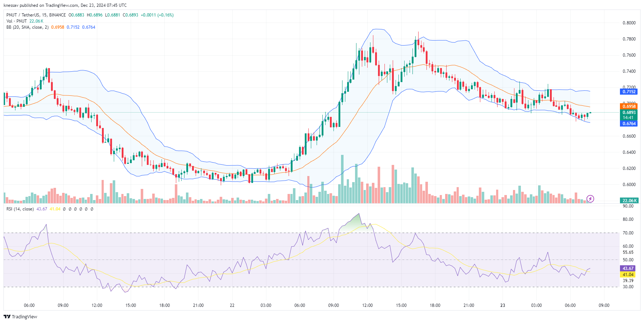Viewport: 644px width, 323px height.
Task: Click the blue 0.7152 tag on price axis
Action: coord(629,92)
